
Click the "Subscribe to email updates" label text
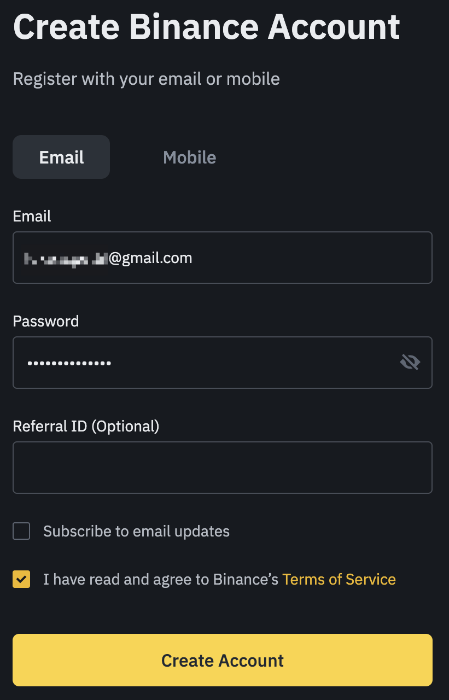[136, 531]
